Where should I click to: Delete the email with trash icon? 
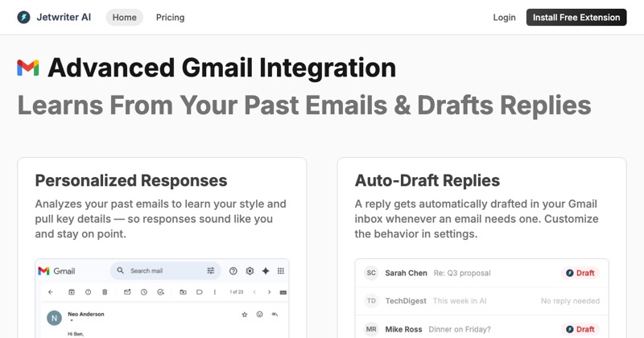tap(105, 292)
